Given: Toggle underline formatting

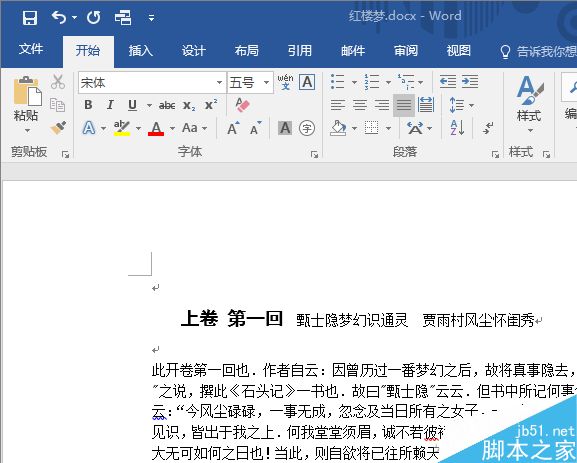Looking at the screenshot, I should (132, 105).
